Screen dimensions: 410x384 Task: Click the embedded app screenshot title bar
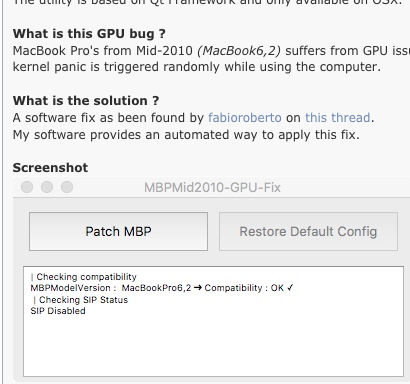tap(212, 187)
